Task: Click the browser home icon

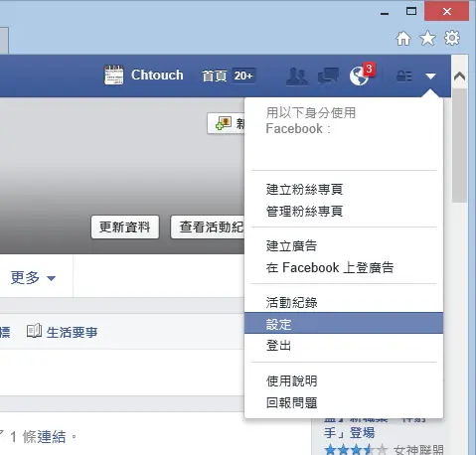Action: [403, 39]
